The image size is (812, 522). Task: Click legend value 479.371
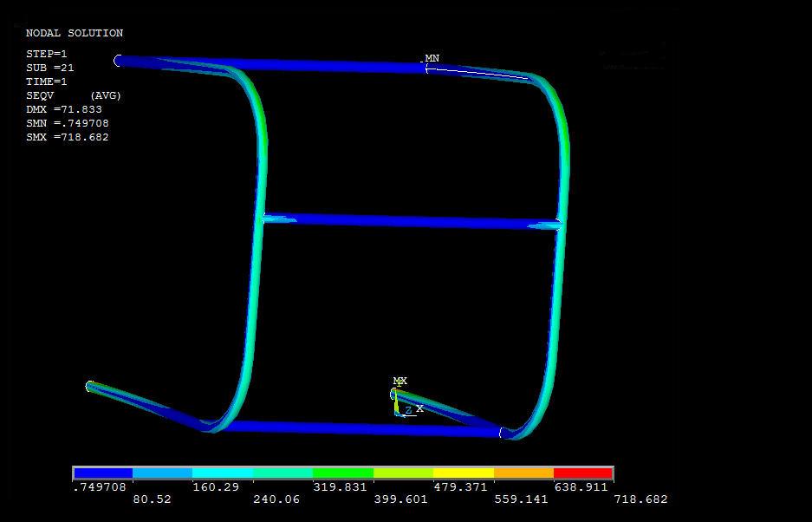click(x=460, y=487)
